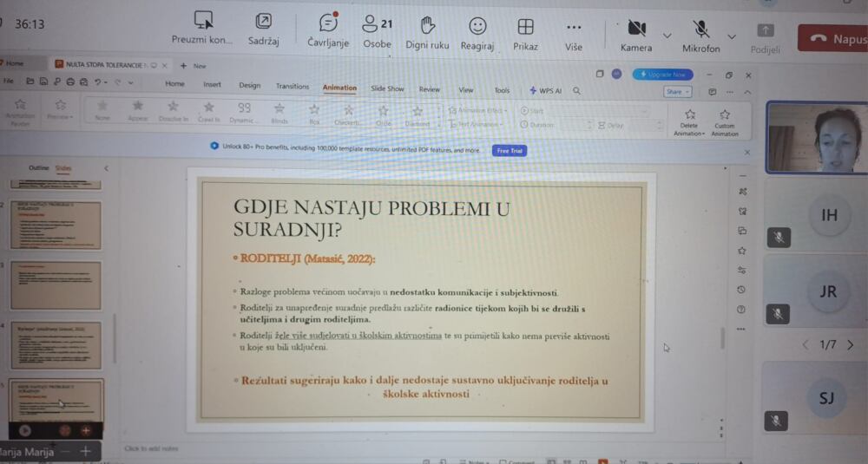Open the Sadržaj content sharing icon
This screenshot has width=868, height=464.
pyautogui.click(x=263, y=22)
